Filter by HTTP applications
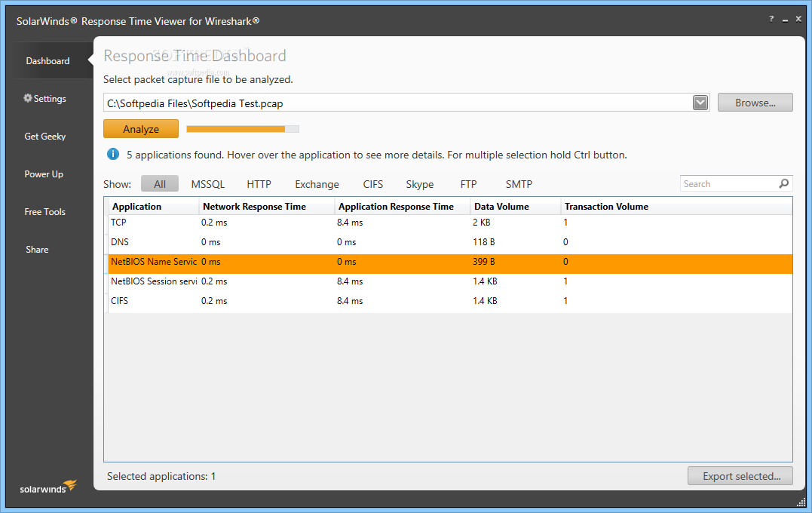 259,184
